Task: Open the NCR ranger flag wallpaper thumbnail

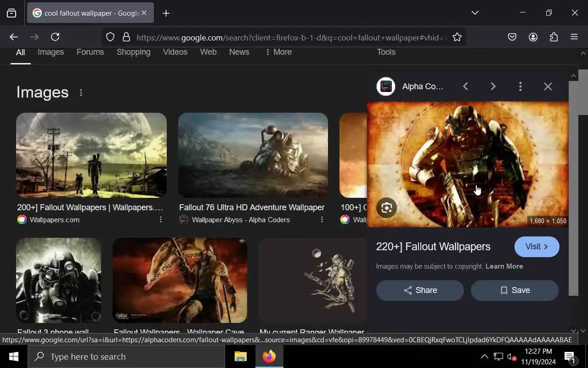Action: click(x=180, y=280)
